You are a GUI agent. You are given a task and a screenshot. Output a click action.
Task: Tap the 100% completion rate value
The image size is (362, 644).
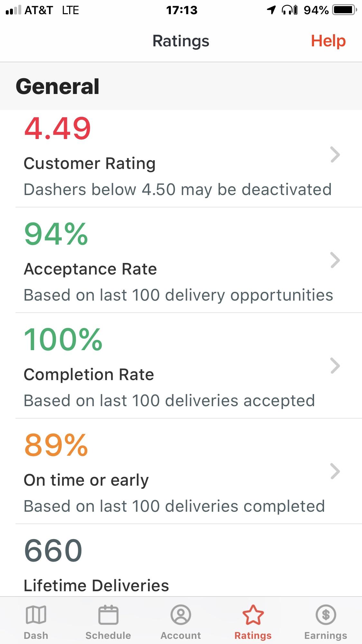pos(63,340)
